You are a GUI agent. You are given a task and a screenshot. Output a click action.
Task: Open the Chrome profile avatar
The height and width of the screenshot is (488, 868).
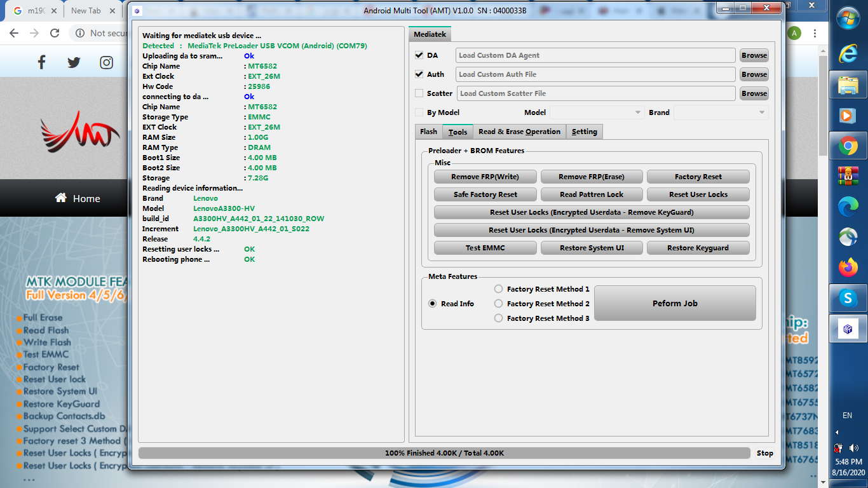click(795, 33)
